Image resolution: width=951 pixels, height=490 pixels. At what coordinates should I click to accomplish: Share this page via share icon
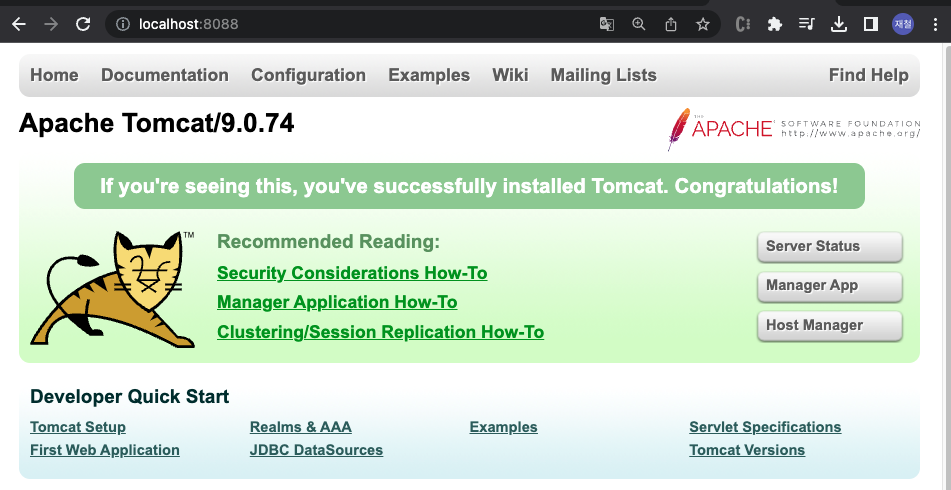[671, 24]
